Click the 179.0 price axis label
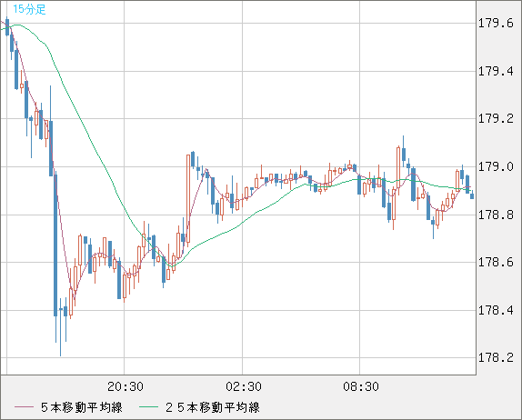522x420 pixels. (496, 166)
